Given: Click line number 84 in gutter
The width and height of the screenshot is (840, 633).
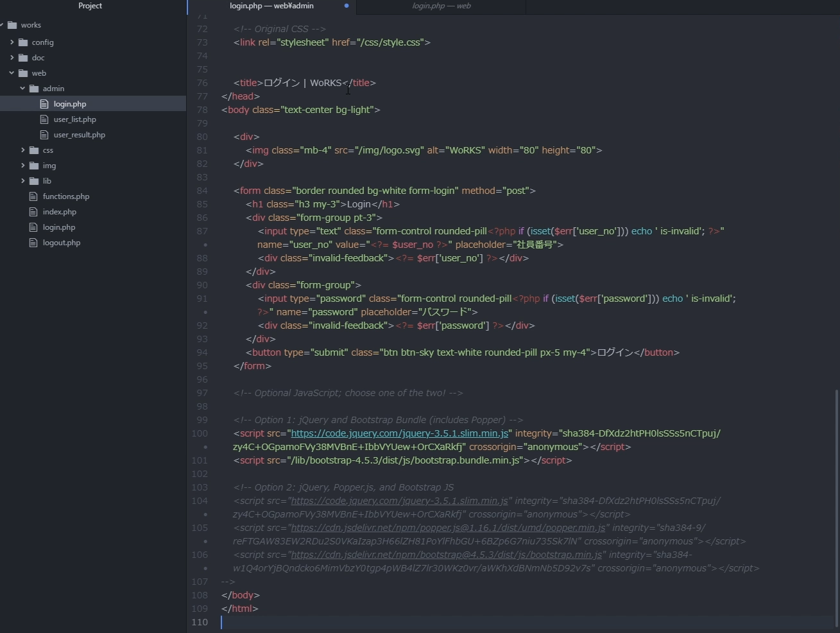Looking at the screenshot, I should [x=202, y=191].
